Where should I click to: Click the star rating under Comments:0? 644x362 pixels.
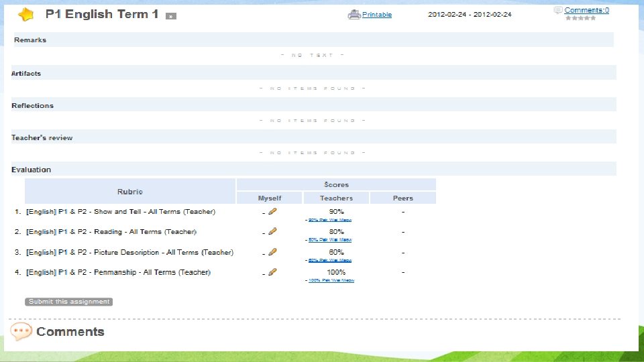click(580, 18)
